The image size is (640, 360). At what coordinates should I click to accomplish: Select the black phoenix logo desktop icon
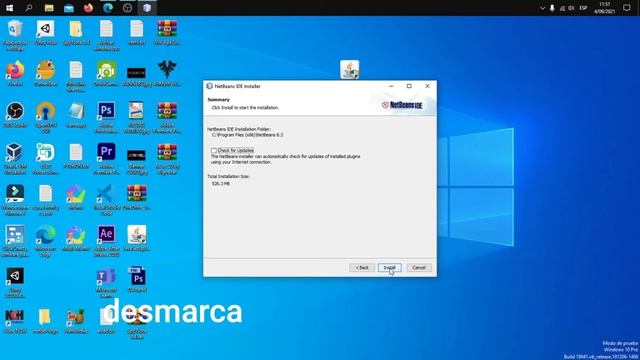coord(167,74)
